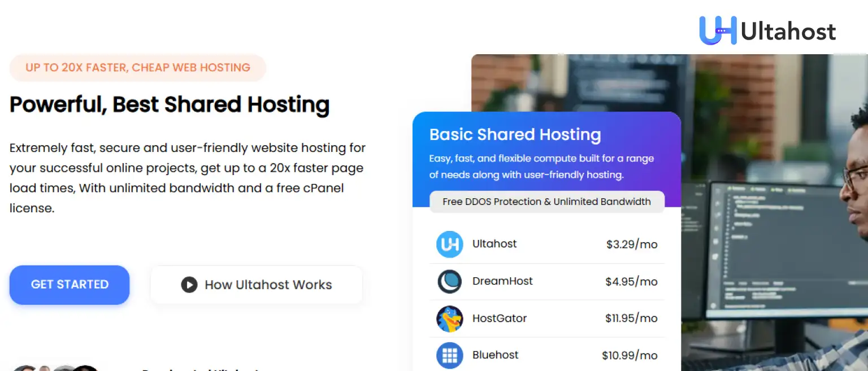Click the $10.99/mo price
This screenshot has width=868, height=371.
pyautogui.click(x=630, y=356)
